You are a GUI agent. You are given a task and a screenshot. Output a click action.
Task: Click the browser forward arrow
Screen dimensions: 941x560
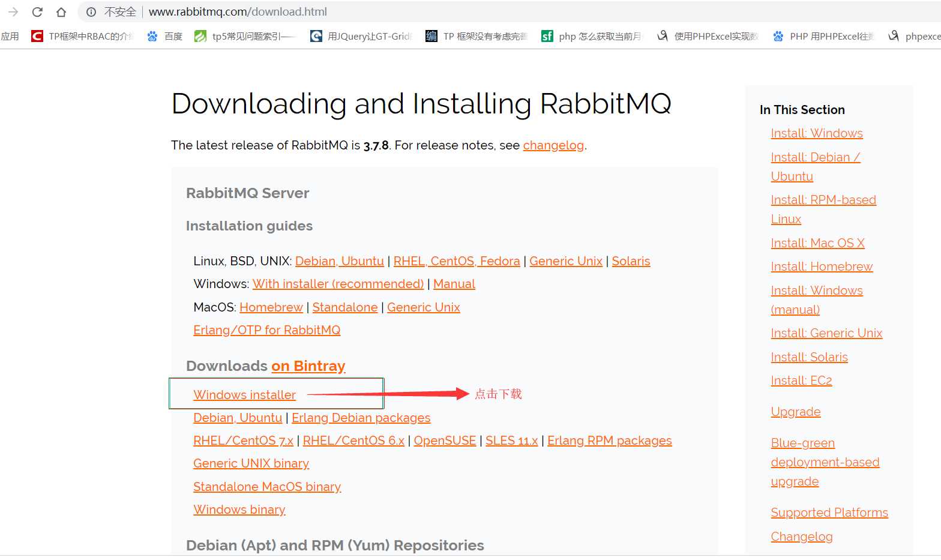coord(13,12)
